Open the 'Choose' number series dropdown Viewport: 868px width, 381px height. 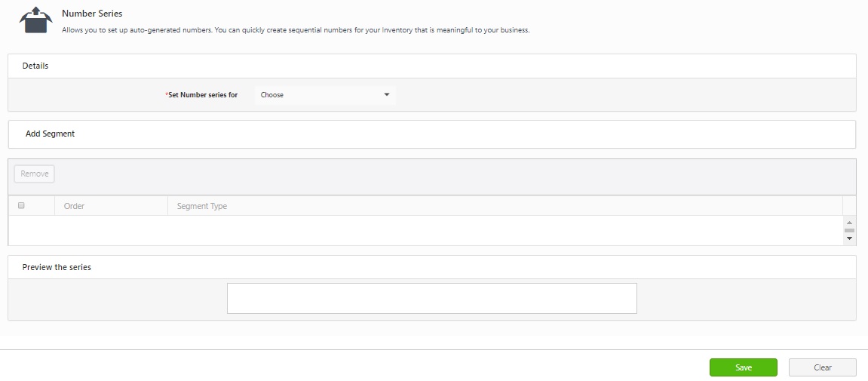(x=324, y=95)
